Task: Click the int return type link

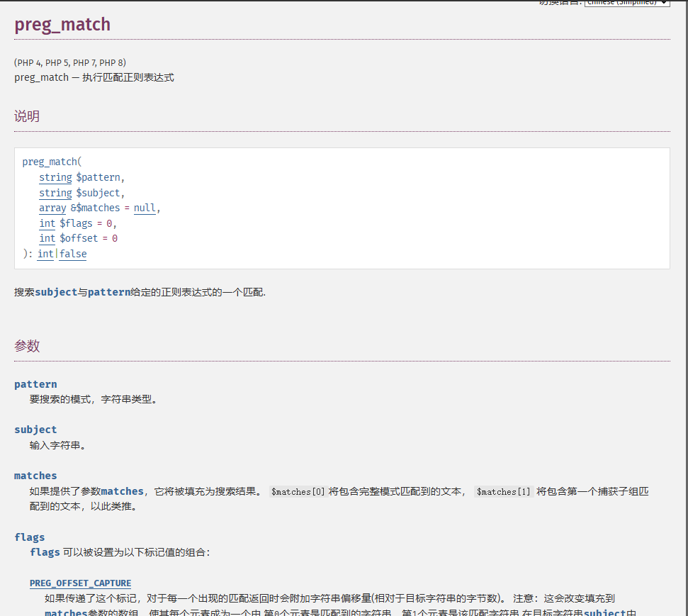Action: click(x=45, y=254)
